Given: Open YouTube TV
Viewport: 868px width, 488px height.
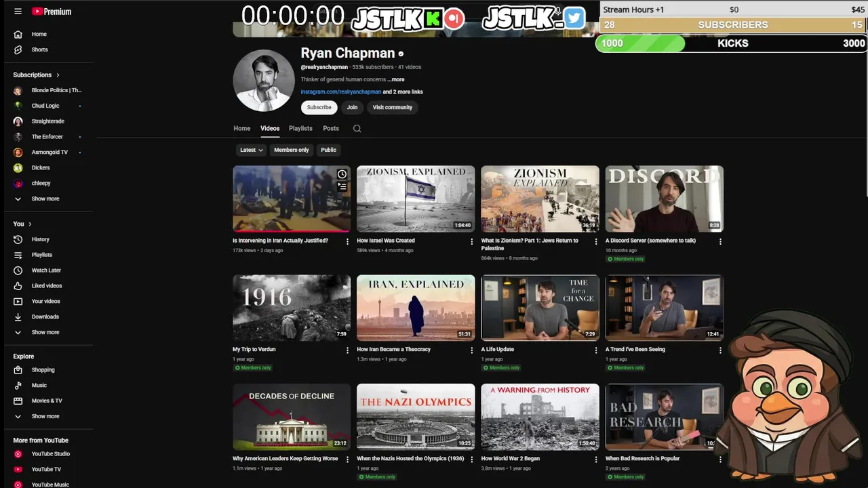Looking at the screenshot, I should tap(47, 469).
